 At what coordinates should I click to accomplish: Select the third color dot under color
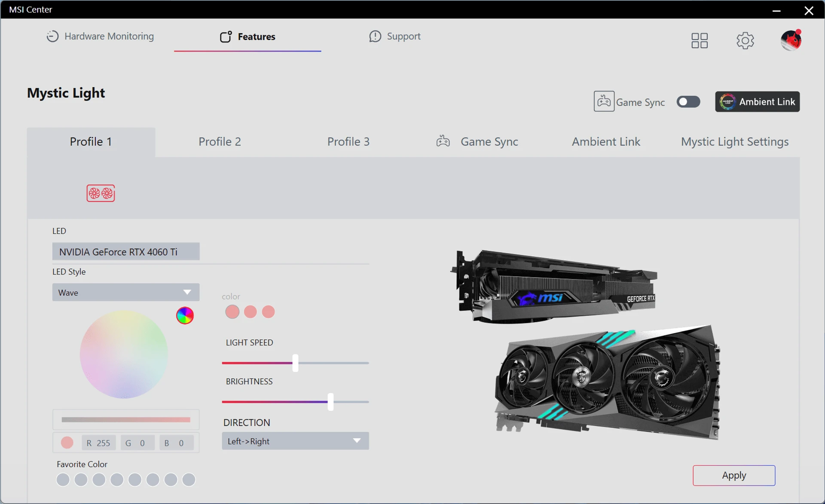268,312
